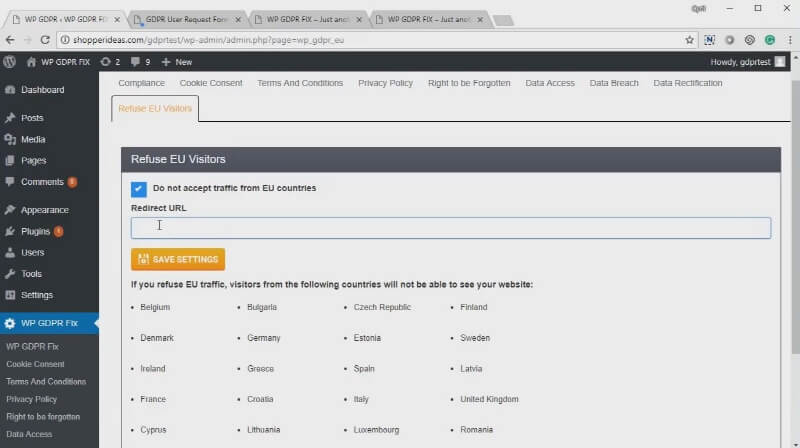Screen dimensions: 800x448
Task: Switch to the Data Rectification tab
Action: pos(688,83)
